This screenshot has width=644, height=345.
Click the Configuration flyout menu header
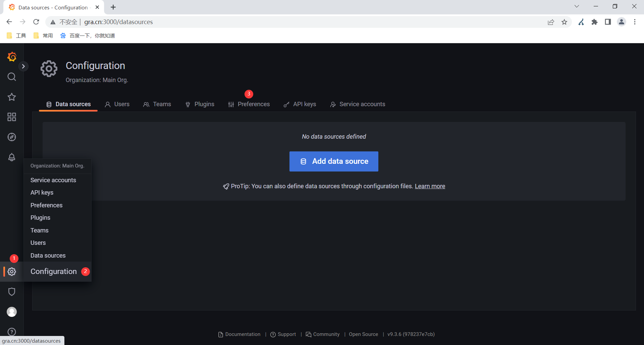click(57, 272)
